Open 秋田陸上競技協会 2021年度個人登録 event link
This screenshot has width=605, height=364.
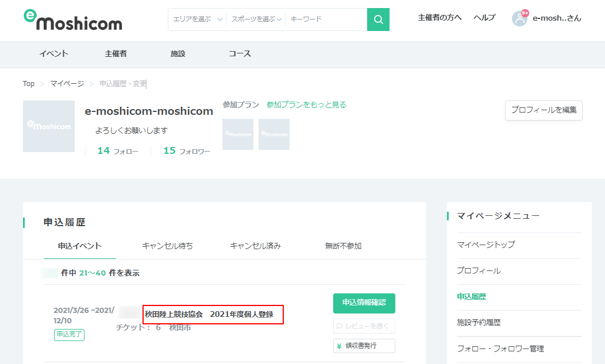click(209, 315)
